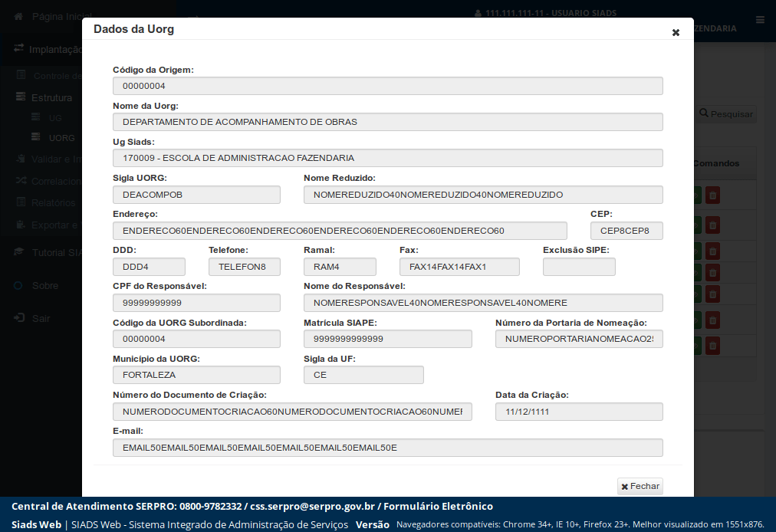Screen dimensions: 776x532
Task: Click the Implantação arrows icon in sidebar
Action: pos(18,48)
